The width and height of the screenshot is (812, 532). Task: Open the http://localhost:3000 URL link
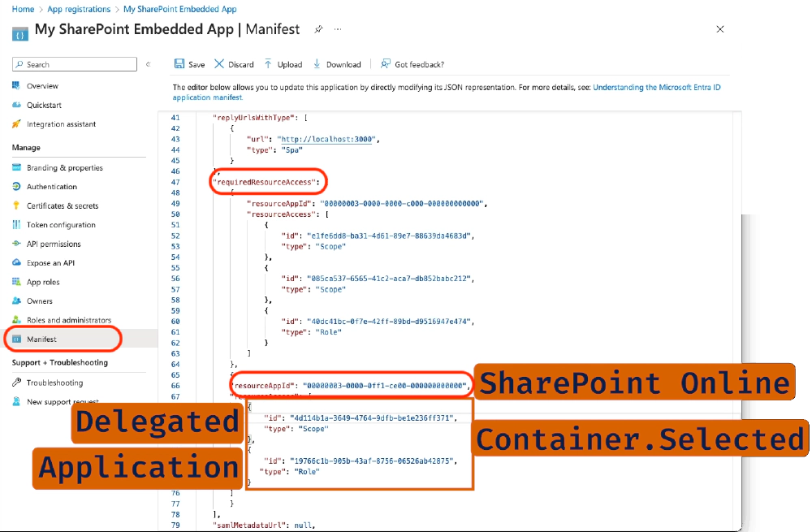326,139
